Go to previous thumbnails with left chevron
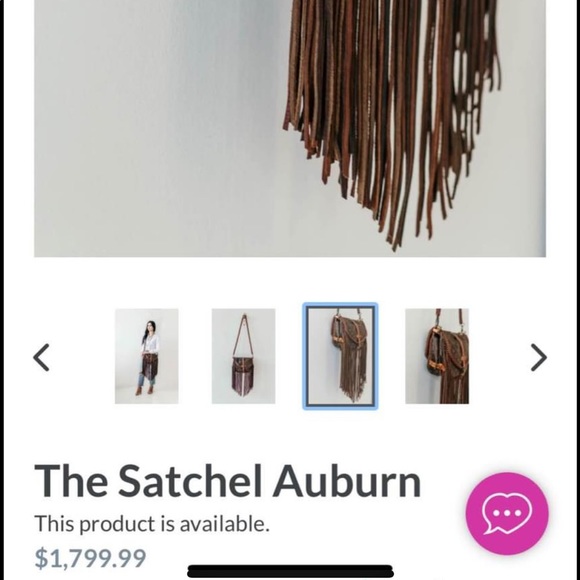 [x=41, y=357]
